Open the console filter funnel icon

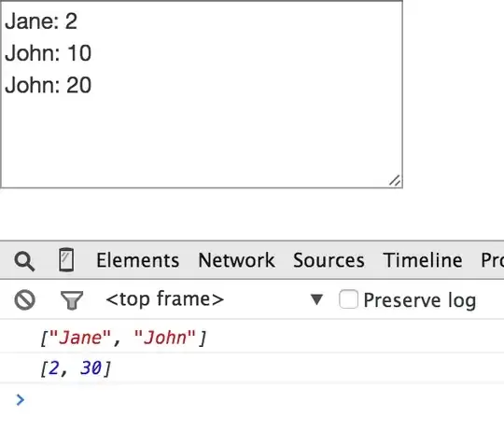[x=72, y=300]
